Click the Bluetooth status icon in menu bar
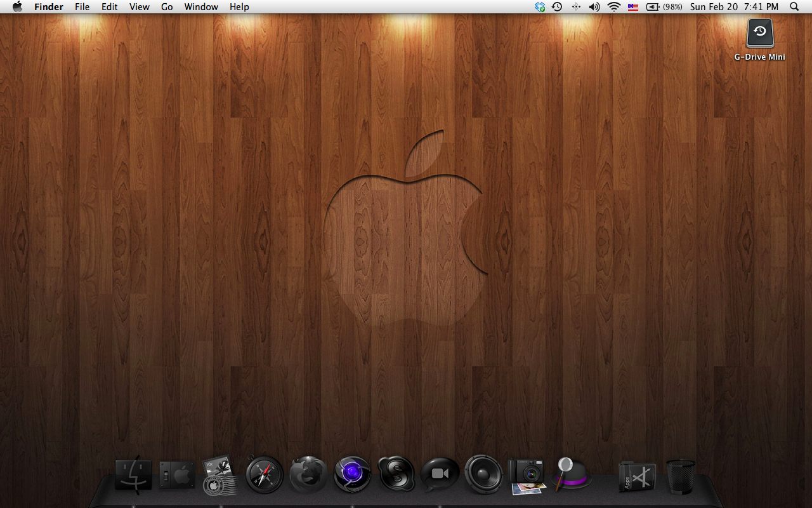This screenshot has height=508, width=812. click(x=576, y=7)
